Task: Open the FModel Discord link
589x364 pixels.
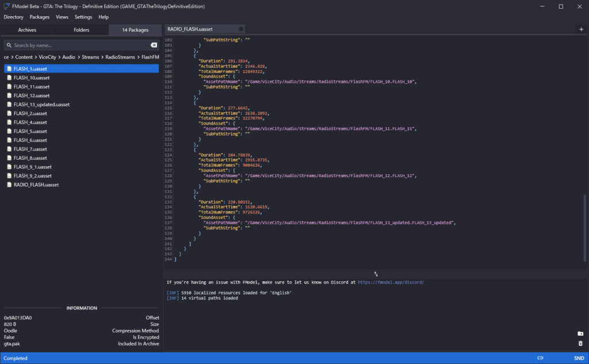Action: [391, 282]
